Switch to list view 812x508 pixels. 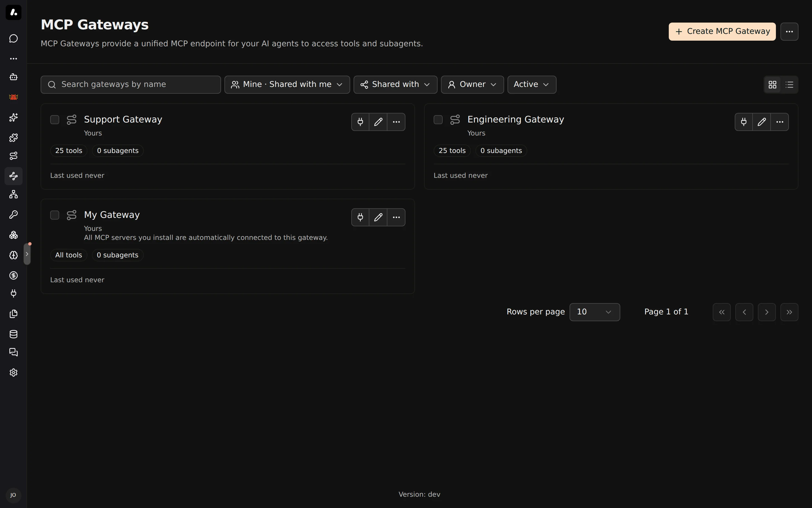pos(789,85)
